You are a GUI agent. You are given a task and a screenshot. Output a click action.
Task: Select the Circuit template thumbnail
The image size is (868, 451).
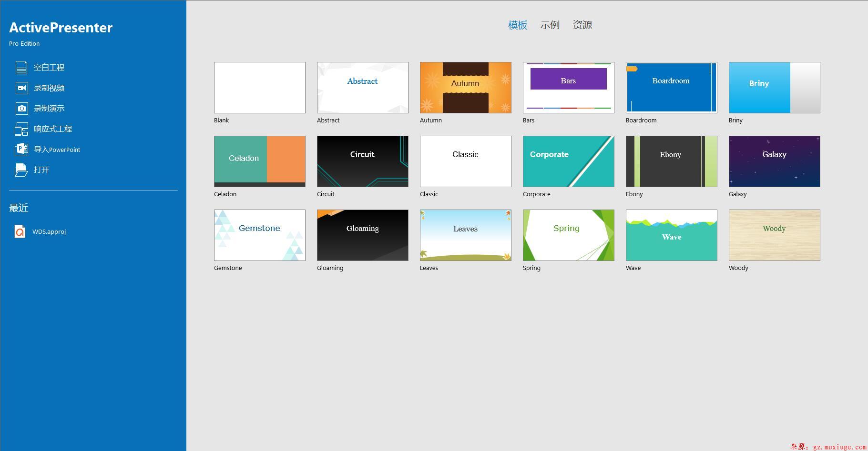point(363,161)
